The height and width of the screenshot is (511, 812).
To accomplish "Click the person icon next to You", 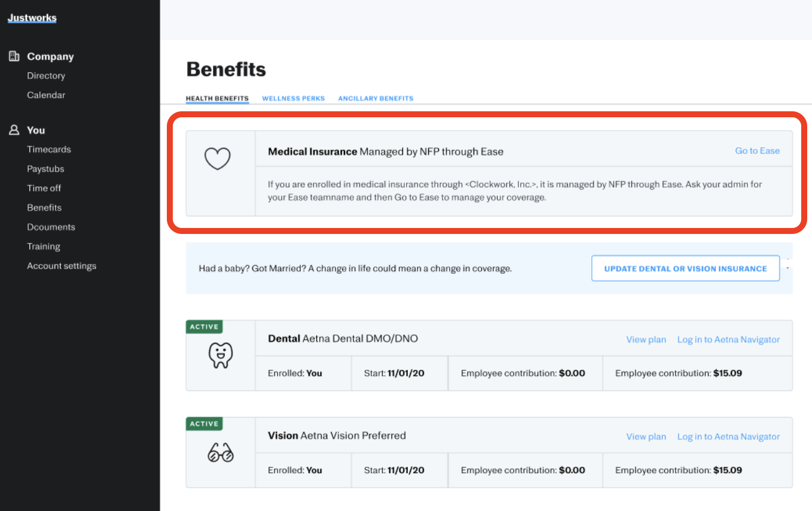I will pyautogui.click(x=13, y=129).
